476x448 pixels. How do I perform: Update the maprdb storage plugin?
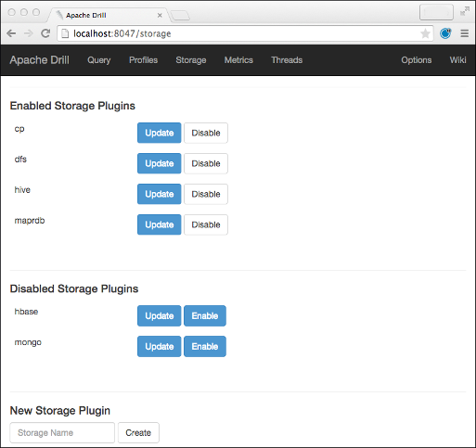tap(160, 224)
